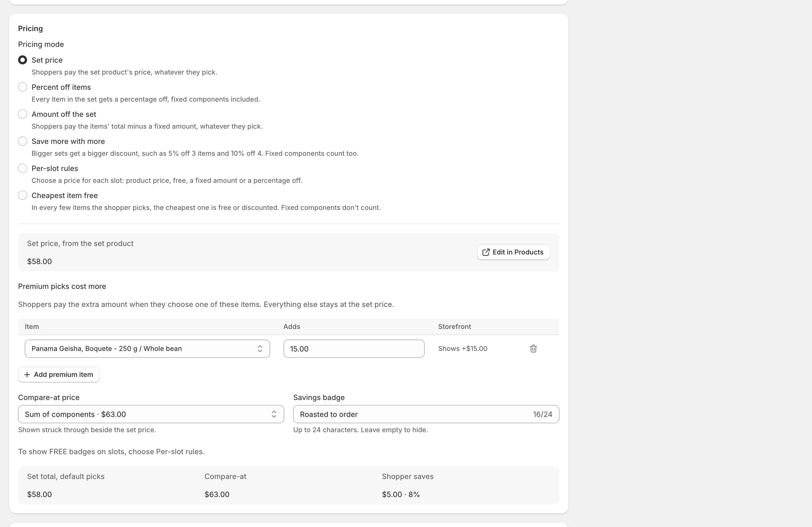Switch pricing mode to Per-slot rules
Image resolution: width=812 pixels, height=527 pixels.
coord(23,168)
